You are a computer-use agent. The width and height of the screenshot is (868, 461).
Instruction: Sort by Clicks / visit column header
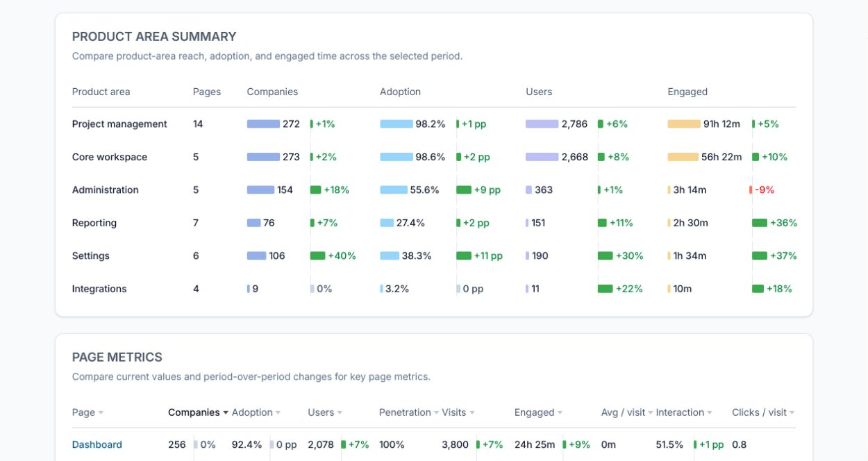(x=763, y=412)
